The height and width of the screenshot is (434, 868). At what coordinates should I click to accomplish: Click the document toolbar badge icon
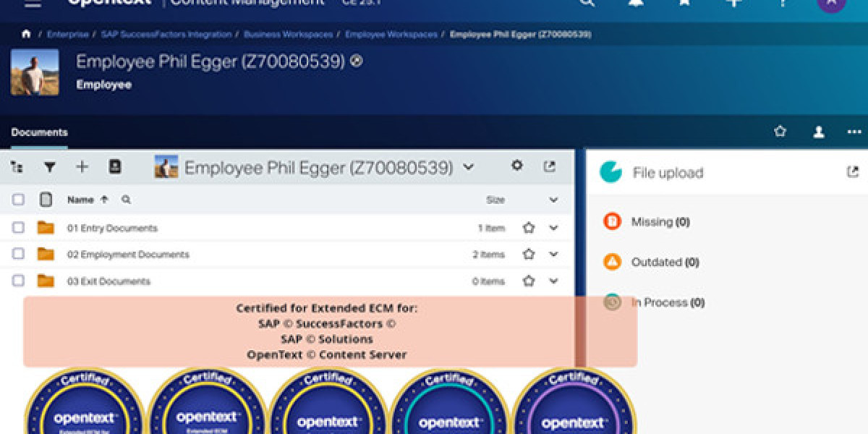tap(114, 166)
